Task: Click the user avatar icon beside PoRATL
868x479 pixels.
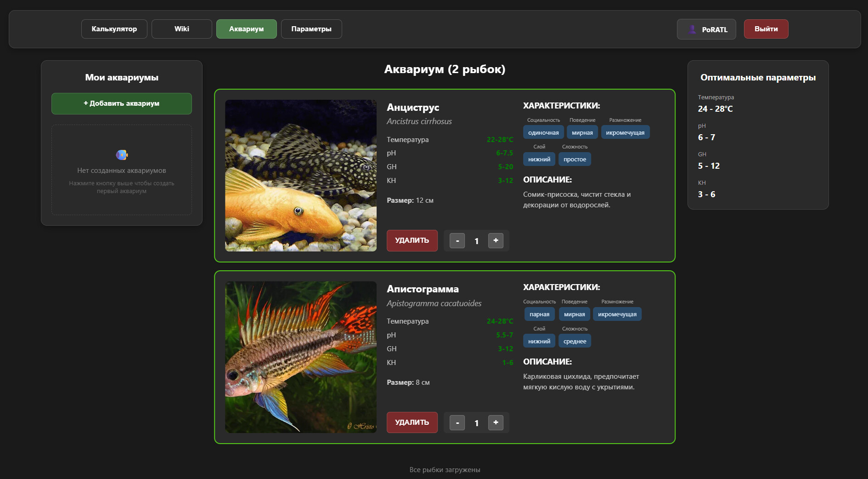Action: (692, 29)
